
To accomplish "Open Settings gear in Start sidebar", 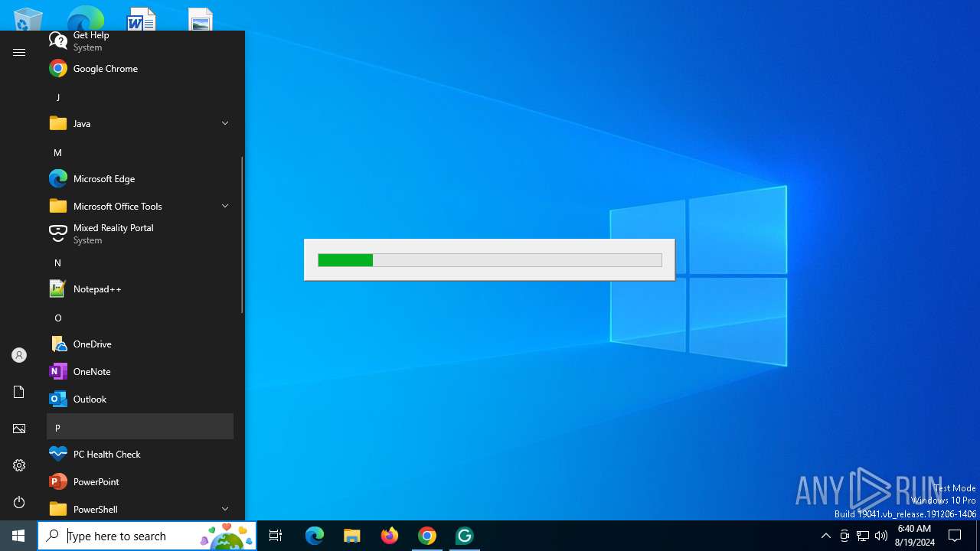I will [19, 465].
